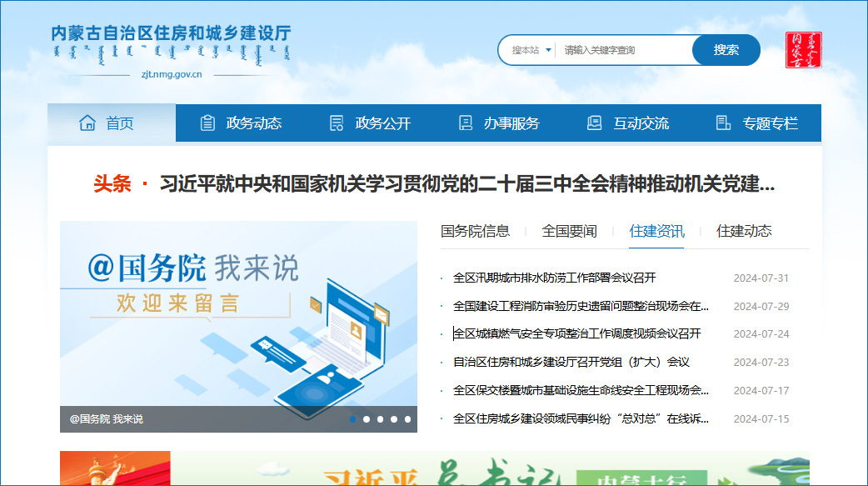Click the document icon beside 政务公开

click(337, 123)
